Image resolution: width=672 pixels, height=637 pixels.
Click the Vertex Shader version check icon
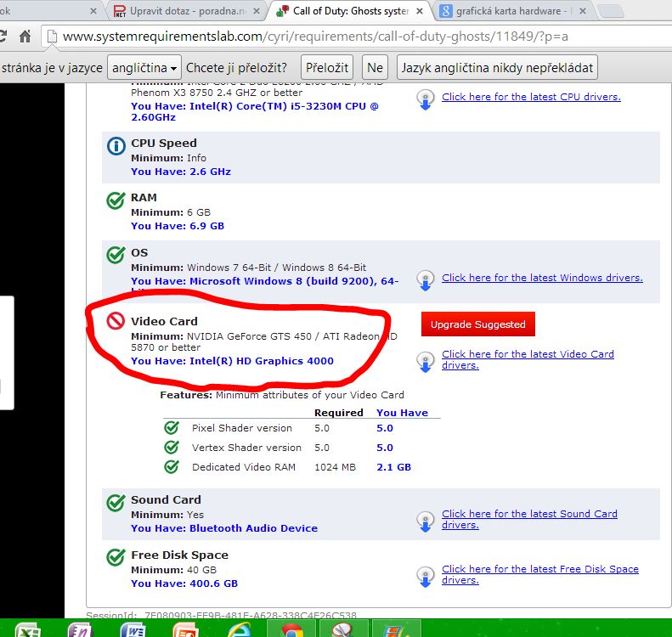(172, 448)
